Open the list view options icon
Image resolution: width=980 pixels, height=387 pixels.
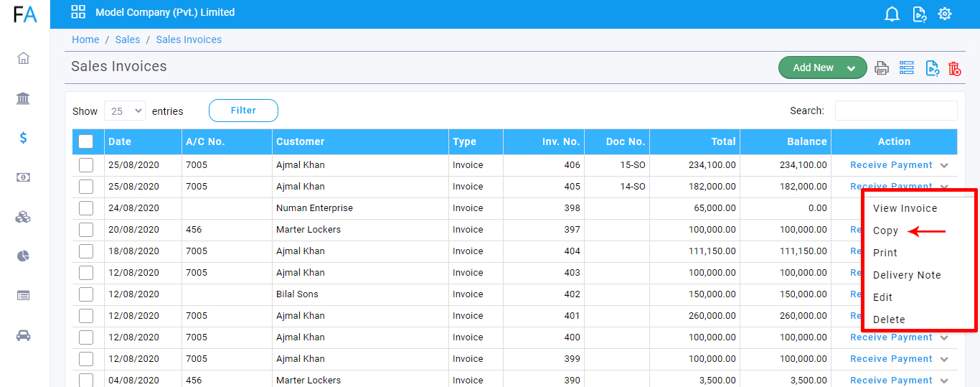907,67
